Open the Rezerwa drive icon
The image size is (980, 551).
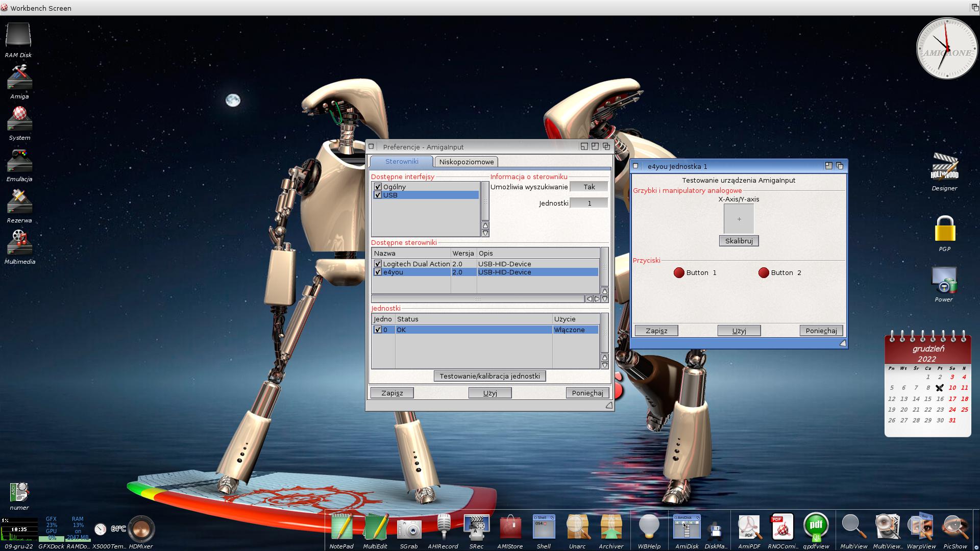pos(19,202)
